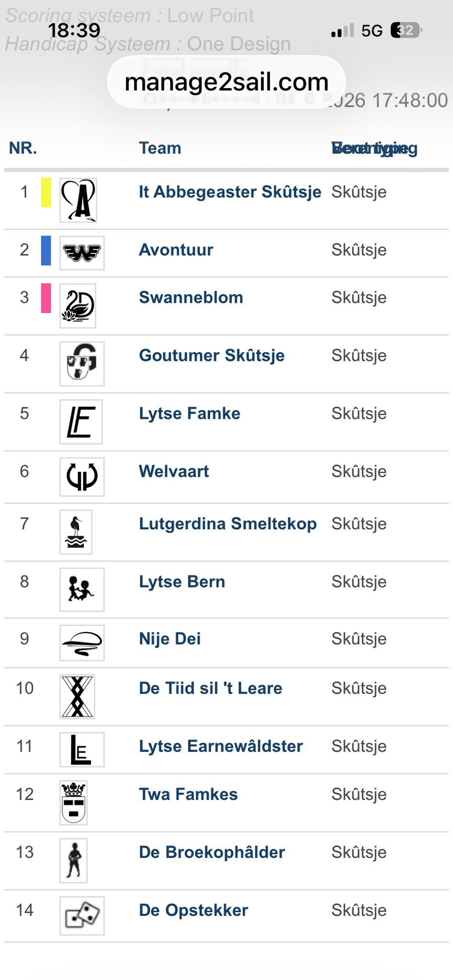Tap the Twa Famkes crowned shield logo

tap(73, 803)
